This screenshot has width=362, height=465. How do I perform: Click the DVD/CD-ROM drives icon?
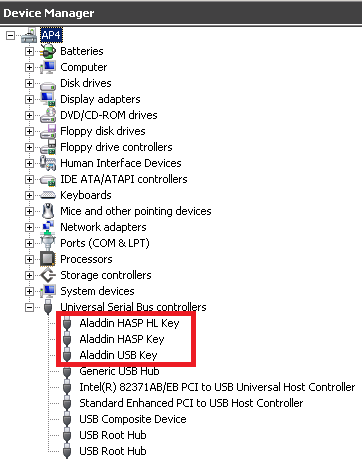(x=48, y=115)
